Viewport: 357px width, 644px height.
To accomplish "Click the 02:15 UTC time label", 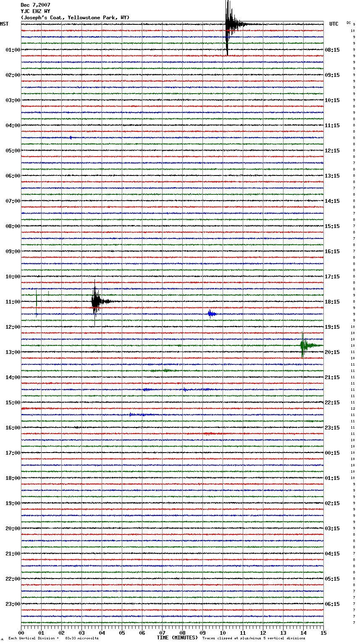I will pyautogui.click(x=332, y=503).
